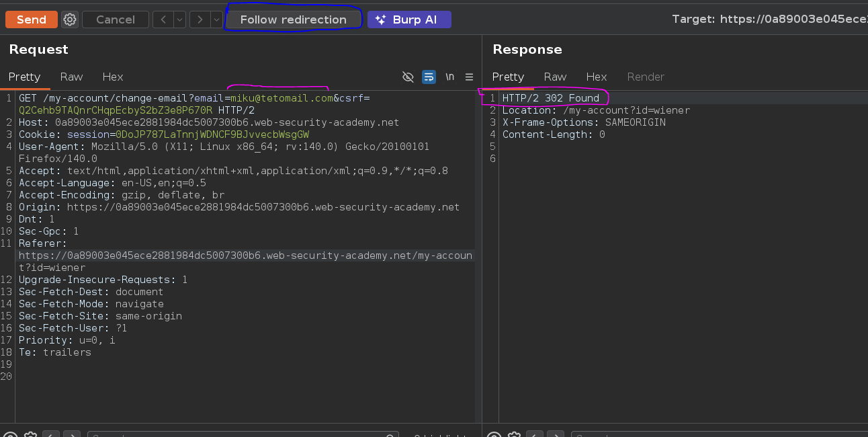This screenshot has width=868, height=437.
Task: Click the Origin header line
Action: click(x=239, y=207)
